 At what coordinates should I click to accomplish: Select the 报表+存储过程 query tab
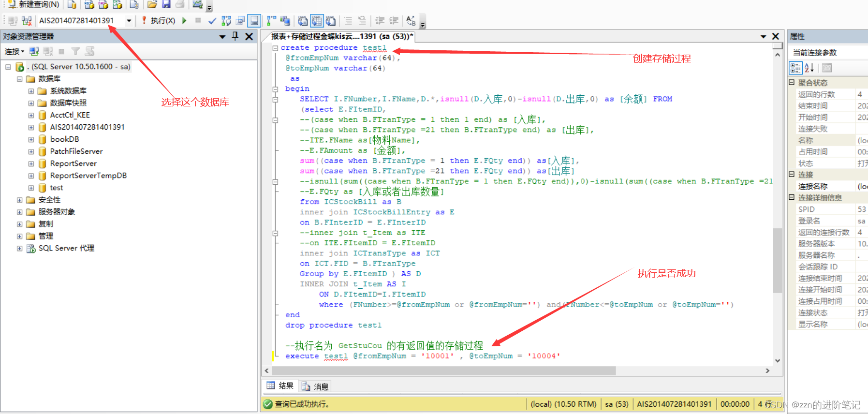pos(342,36)
